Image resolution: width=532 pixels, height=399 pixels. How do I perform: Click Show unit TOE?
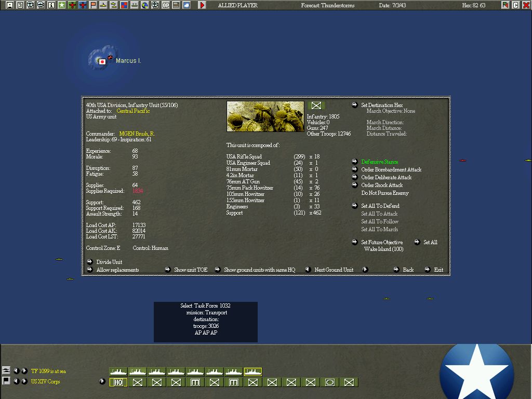(190, 270)
